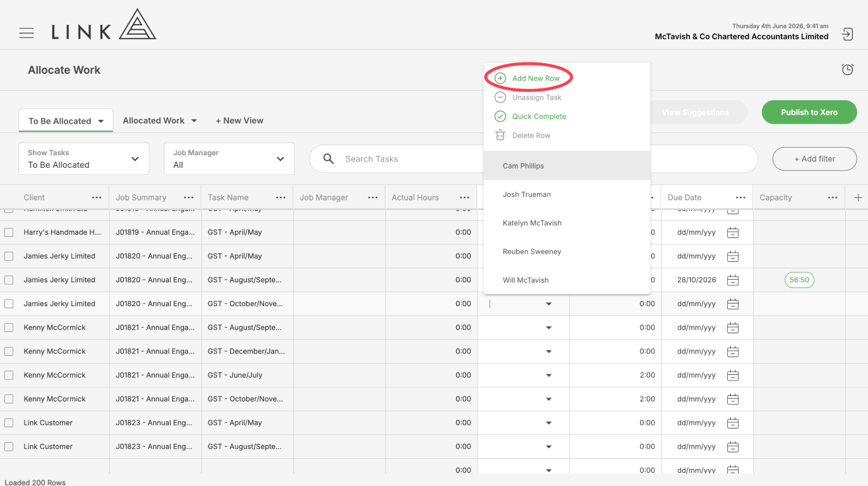Image resolution: width=868 pixels, height=486 pixels.
Task: Open calendar for Kenny McCormick GST June/July
Action: point(733,375)
